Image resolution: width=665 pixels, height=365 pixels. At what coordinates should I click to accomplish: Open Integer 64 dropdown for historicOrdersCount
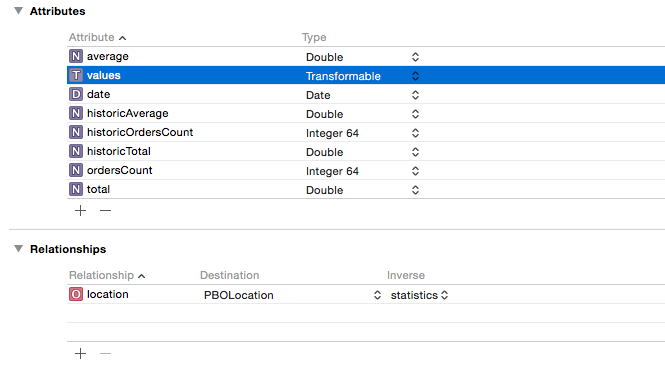415,133
